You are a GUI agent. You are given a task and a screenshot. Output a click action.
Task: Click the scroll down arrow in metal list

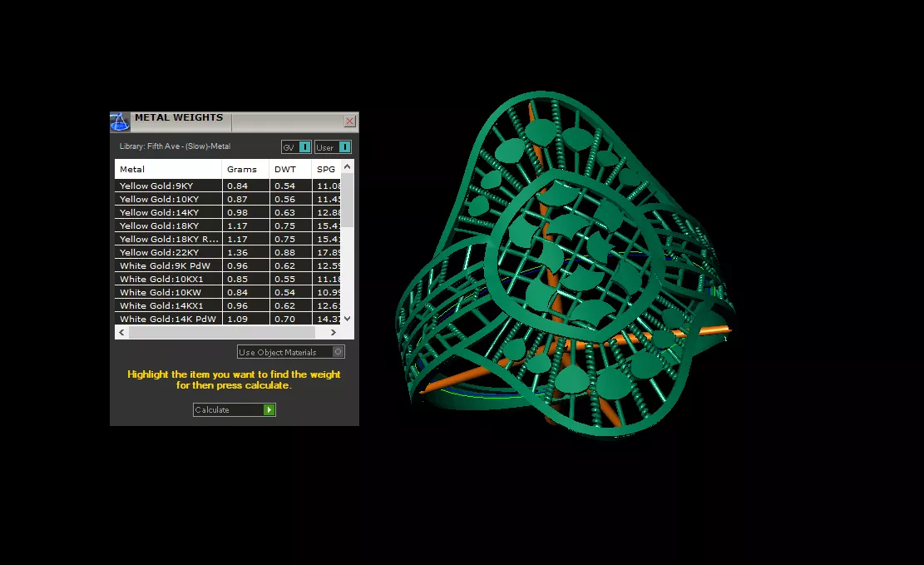click(347, 319)
